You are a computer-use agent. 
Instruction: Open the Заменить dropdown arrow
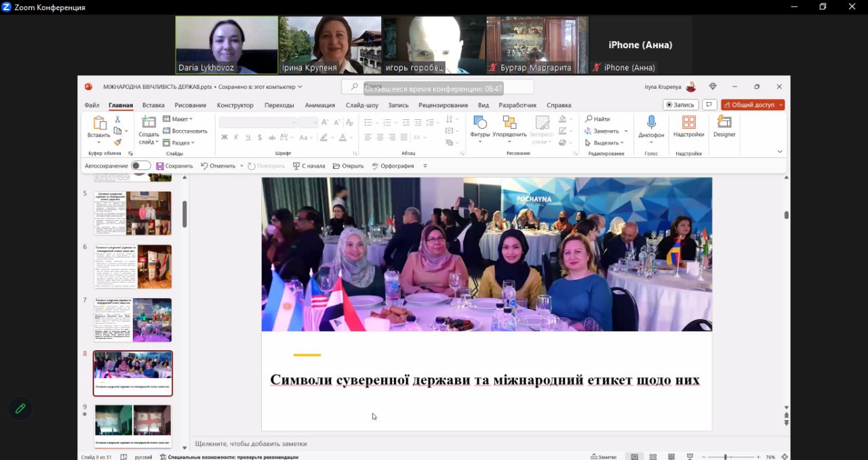(626, 131)
